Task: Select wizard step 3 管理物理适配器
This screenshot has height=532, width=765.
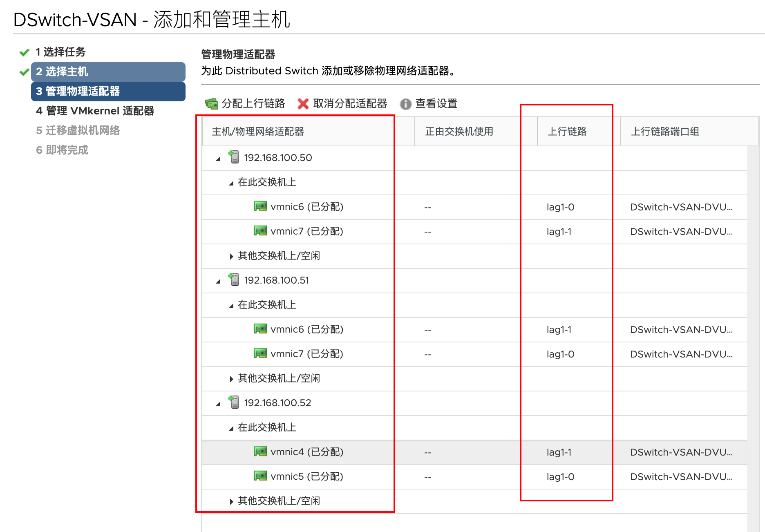Action: pyautogui.click(x=108, y=91)
